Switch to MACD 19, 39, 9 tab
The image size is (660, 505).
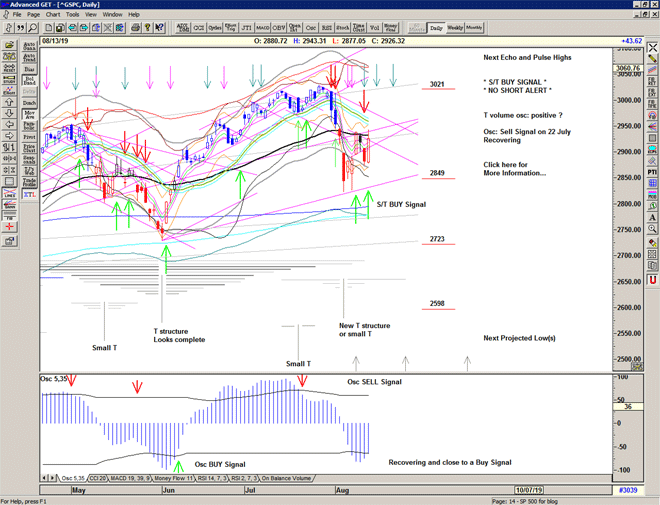tap(130, 478)
